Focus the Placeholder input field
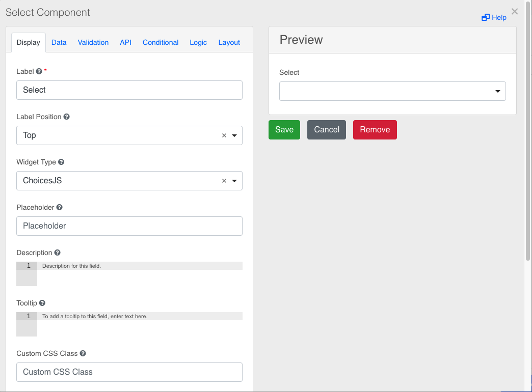The image size is (532, 392). [129, 226]
